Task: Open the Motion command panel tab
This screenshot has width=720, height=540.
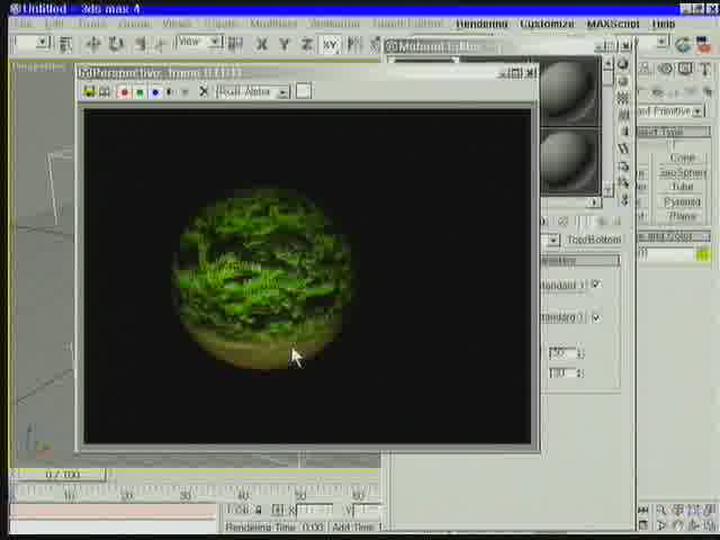Action: (665, 69)
